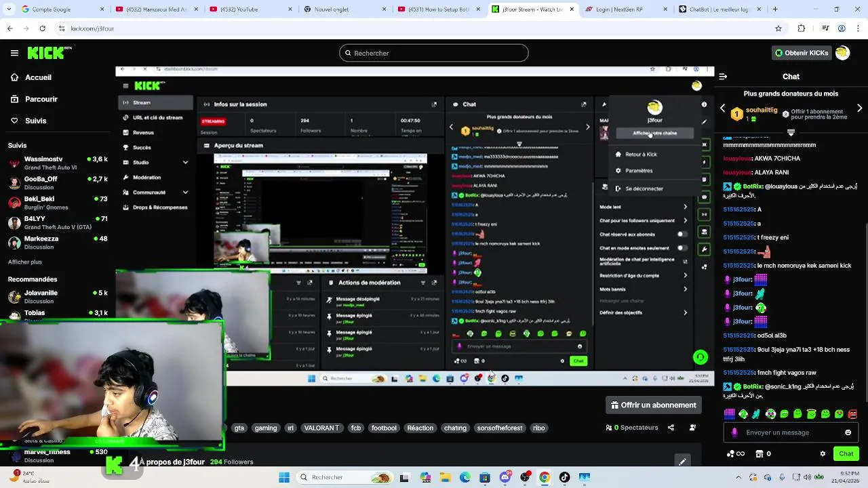
Task: Open the chat shop counter
Action: pos(764,453)
